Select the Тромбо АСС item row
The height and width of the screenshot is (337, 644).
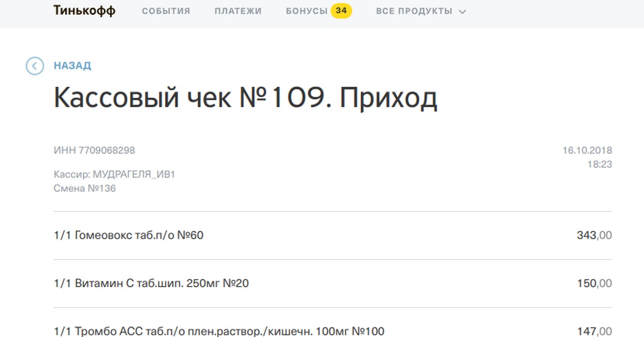coord(219,331)
